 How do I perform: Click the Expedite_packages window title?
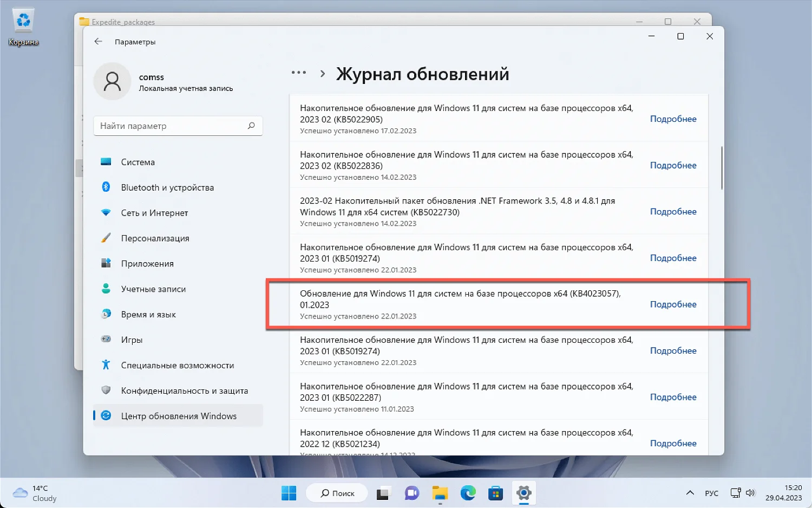pos(123,22)
